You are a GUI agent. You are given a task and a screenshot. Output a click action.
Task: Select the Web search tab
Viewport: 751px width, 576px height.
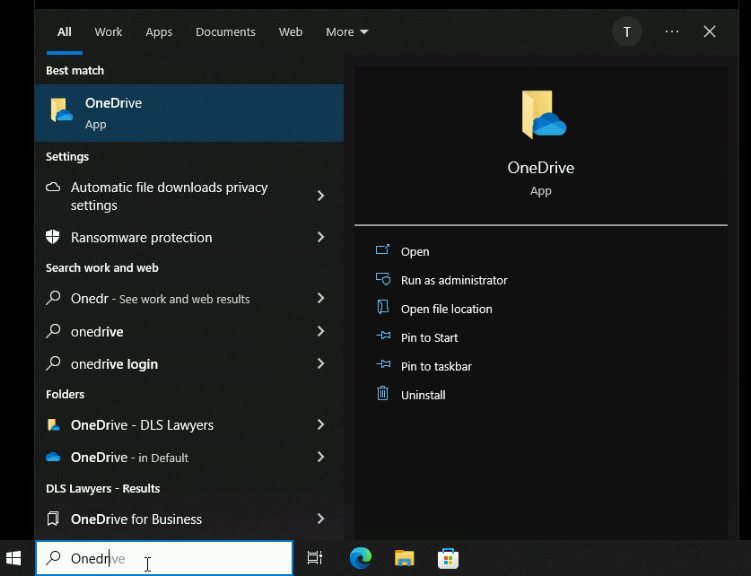click(x=290, y=32)
